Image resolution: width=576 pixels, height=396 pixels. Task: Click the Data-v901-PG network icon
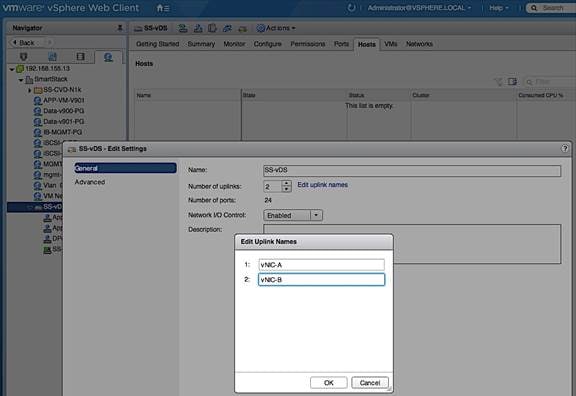[x=38, y=122]
